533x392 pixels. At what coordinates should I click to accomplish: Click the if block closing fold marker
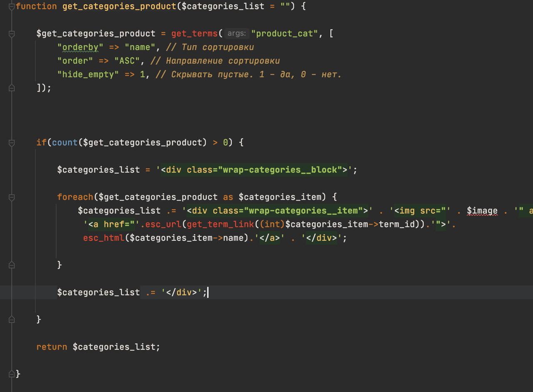click(x=12, y=320)
